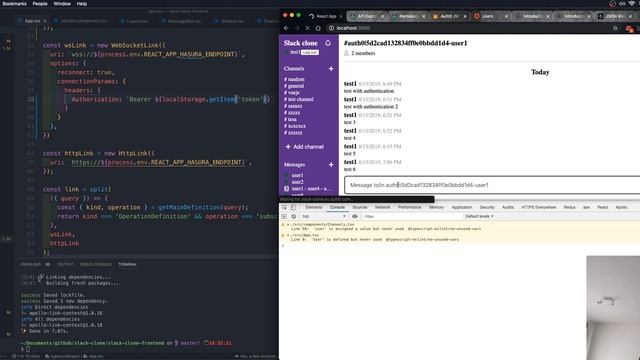Open the Bookmarks menu in the menu bar
This screenshot has width=640, height=360.
(14, 4)
